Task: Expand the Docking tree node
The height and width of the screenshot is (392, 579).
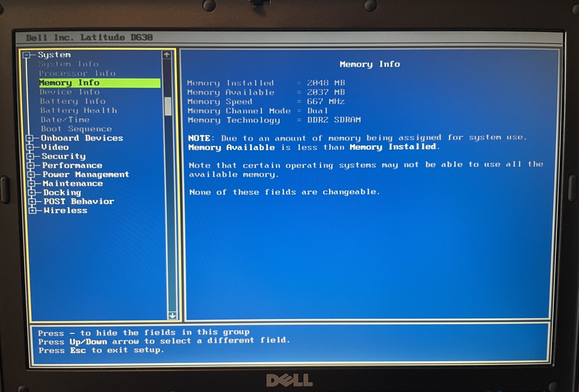Action: click(32, 192)
